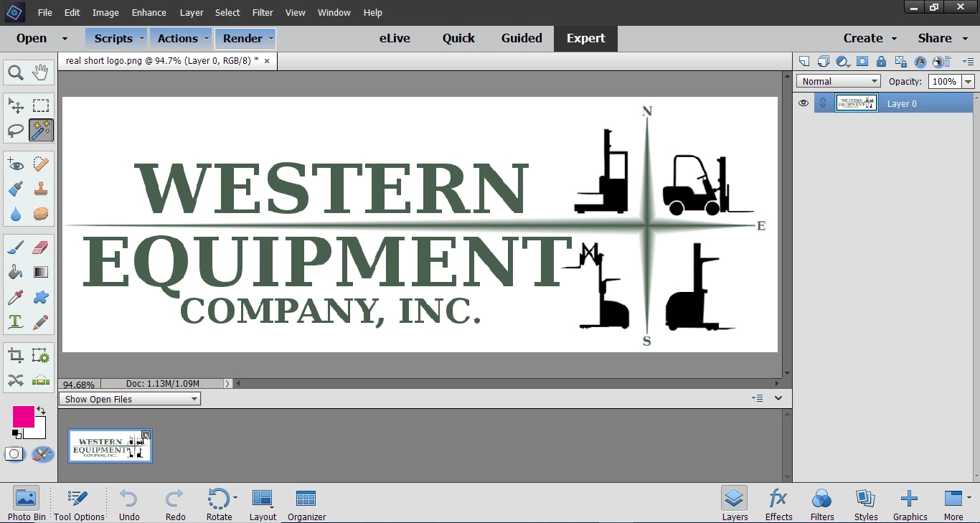This screenshot has width=980, height=523.
Task: Select the Gradient tool
Action: 41,273
